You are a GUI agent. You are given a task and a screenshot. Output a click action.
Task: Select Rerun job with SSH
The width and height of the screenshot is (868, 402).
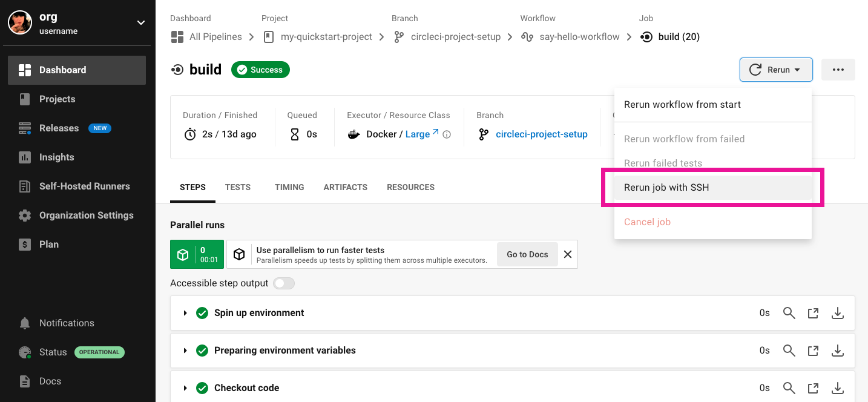pyautogui.click(x=712, y=188)
